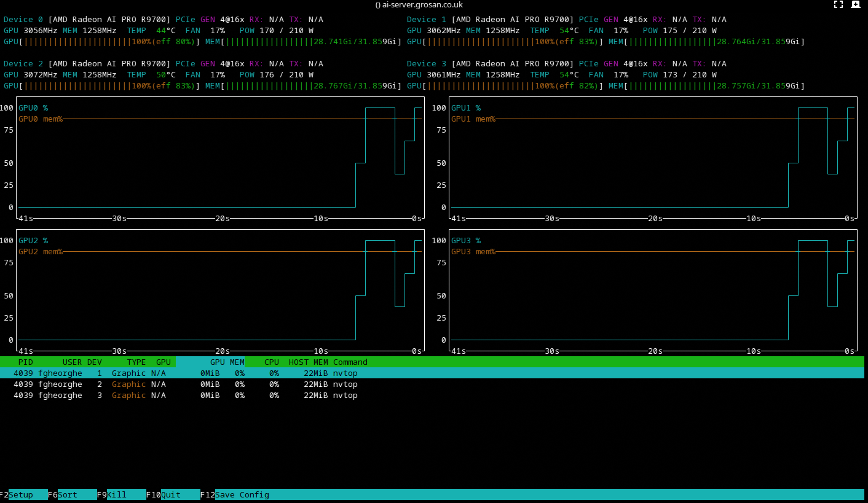Viewport: 868px width, 503px height.
Task: Click the Device 1 memory bar at 28.764Gi
Action: pyautogui.click(x=707, y=42)
